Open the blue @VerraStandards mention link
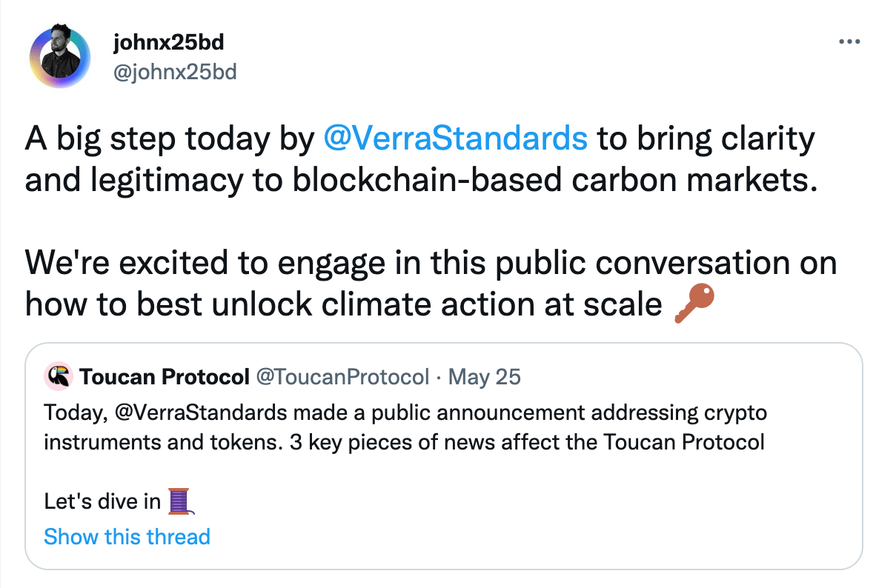This screenshot has height=588, width=876. point(456,138)
